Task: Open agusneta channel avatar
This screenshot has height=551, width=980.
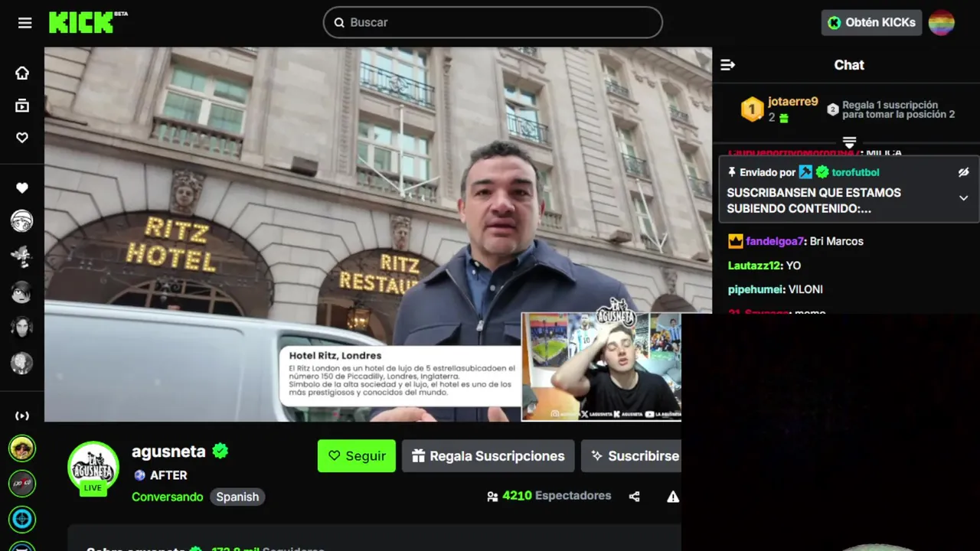Action: [93, 468]
